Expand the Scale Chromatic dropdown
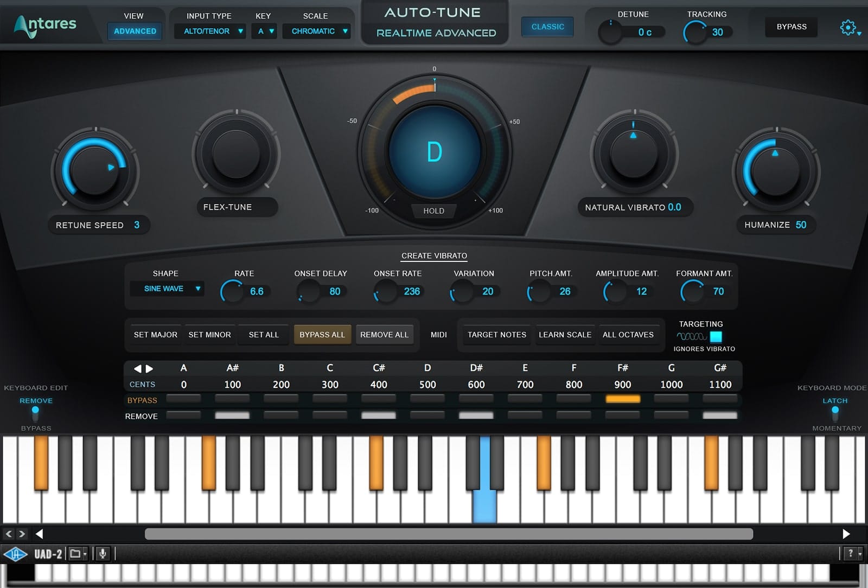Viewport: 868px width, 588px height. (x=317, y=31)
